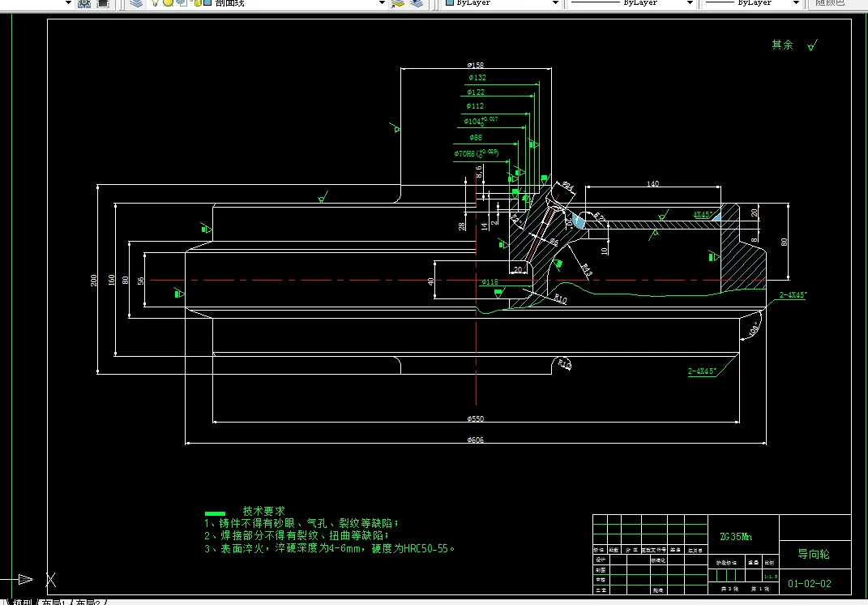Click the blue weld fillet near ø24
868x605 pixels.
578,221
